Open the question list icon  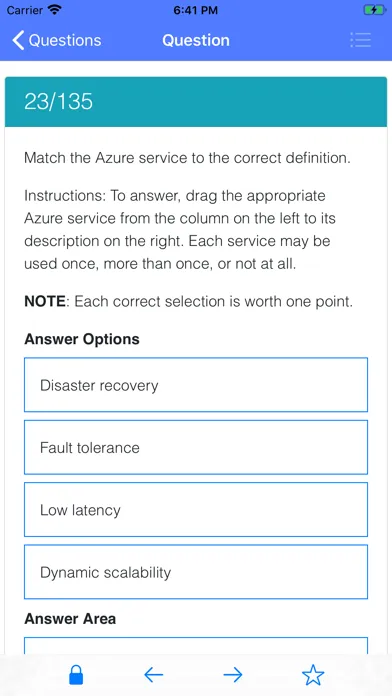pyautogui.click(x=360, y=40)
